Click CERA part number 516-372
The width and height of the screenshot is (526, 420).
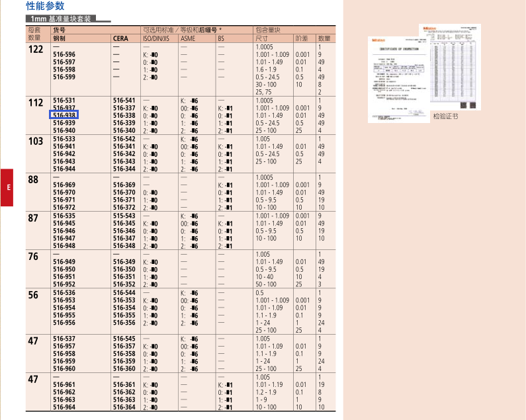[x=124, y=207]
